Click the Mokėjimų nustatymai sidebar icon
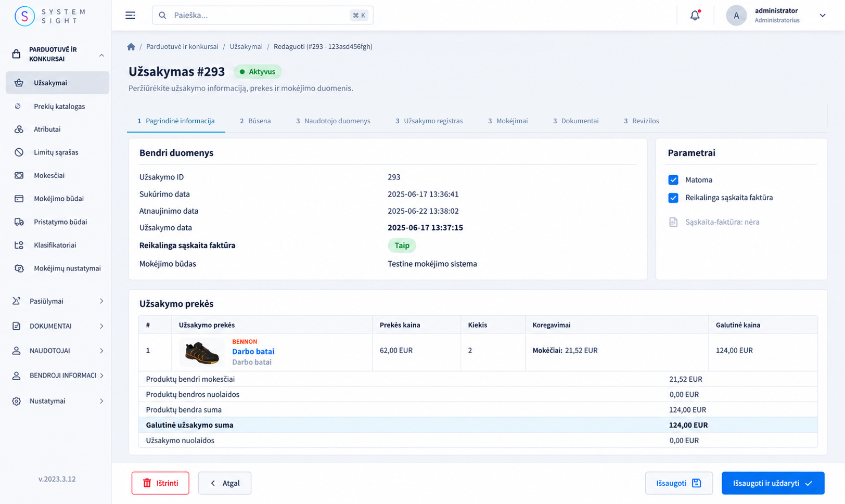This screenshot has height=504, width=845. [x=19, y=268]
